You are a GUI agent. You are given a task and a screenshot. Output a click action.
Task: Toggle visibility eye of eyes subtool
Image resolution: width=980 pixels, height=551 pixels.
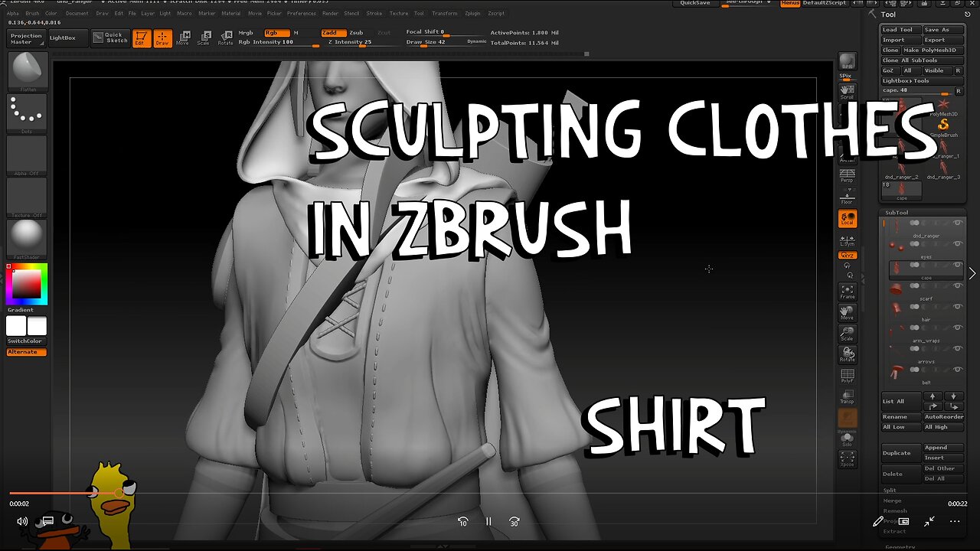point(957,244)
